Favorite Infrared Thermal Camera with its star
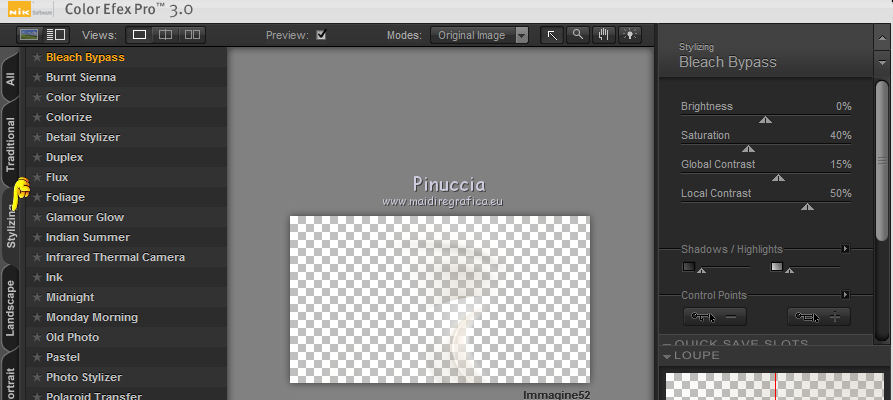This screenshot has height=400, width=893. pyautogui.click(x=37, y=257)
